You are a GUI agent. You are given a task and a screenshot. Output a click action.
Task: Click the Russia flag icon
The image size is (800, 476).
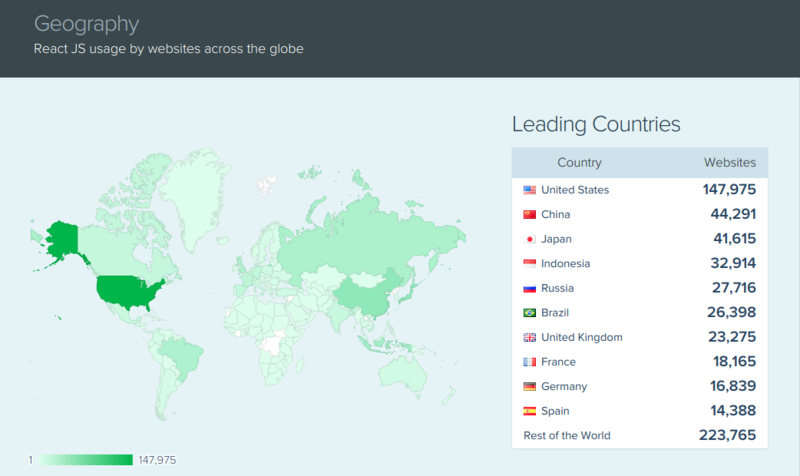click(x=530, y=288)
